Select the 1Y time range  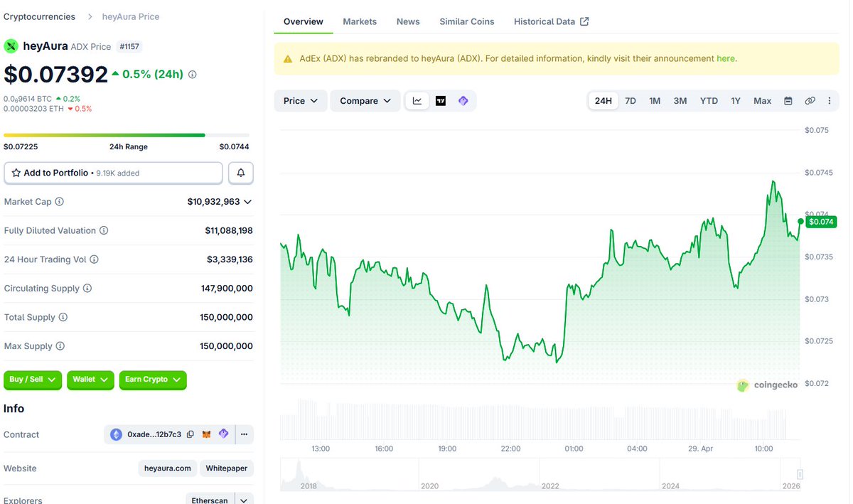pyautogui.click(x=736, y=101)
